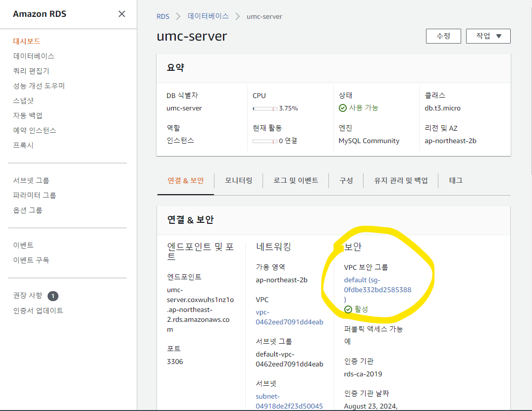
Task: Switch to 모니터링 tab
Action: point(239,180)
